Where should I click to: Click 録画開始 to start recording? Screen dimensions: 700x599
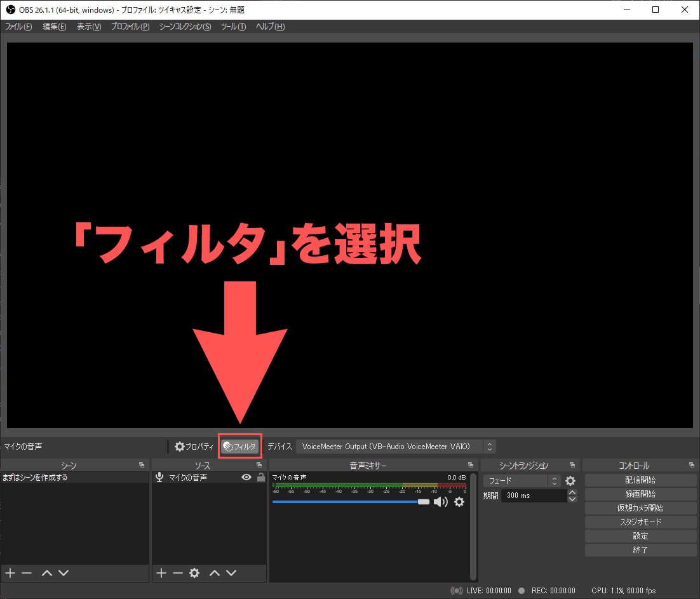click(x=640, y=494)
